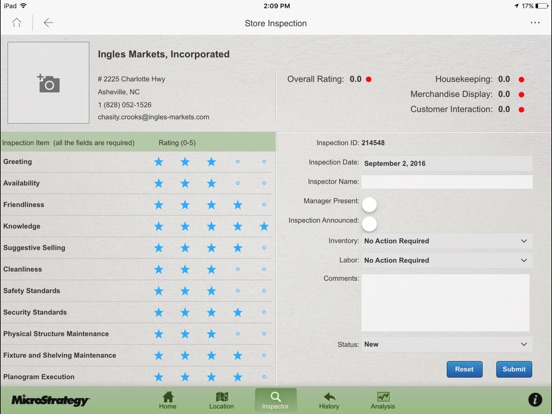Click the MicroStrategy logo
The width and height of the screenshot is (552, 414).
tap(50, 400)
